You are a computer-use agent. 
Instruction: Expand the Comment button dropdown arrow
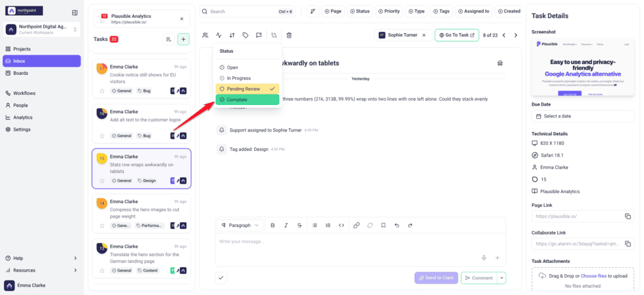pos(501,278)
